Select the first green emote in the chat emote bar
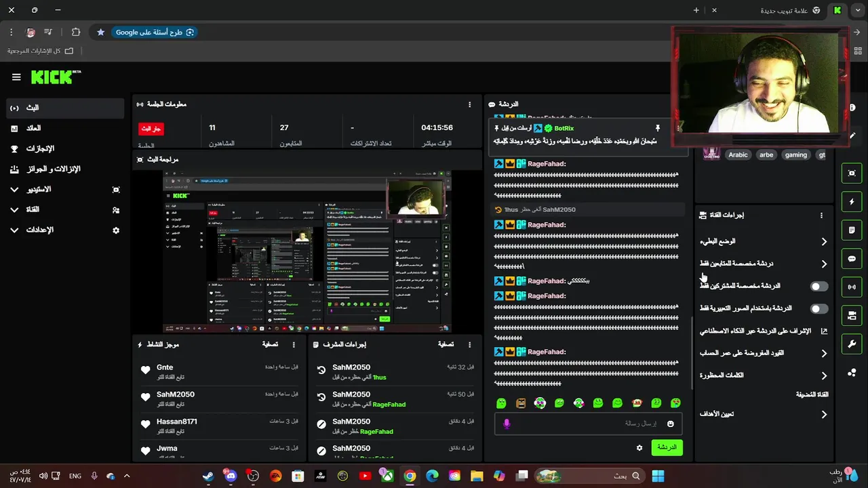Screen dimensions: 868x488 pos(501,403)
